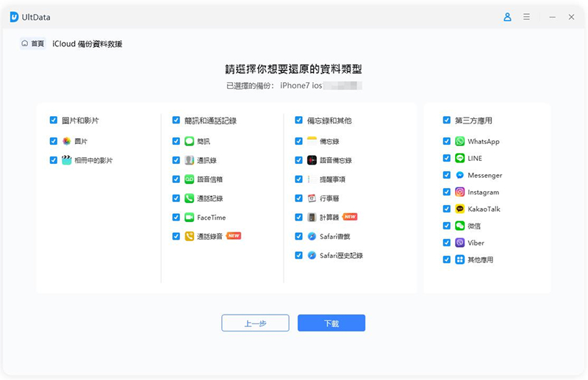The image size is (588, 380).
Task: Click the Contacts (通訊錄) icon
Action: coord(190,160)
